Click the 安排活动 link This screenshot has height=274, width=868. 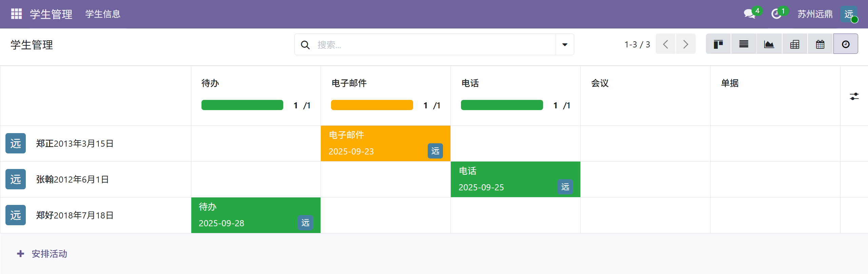(50, 254)
